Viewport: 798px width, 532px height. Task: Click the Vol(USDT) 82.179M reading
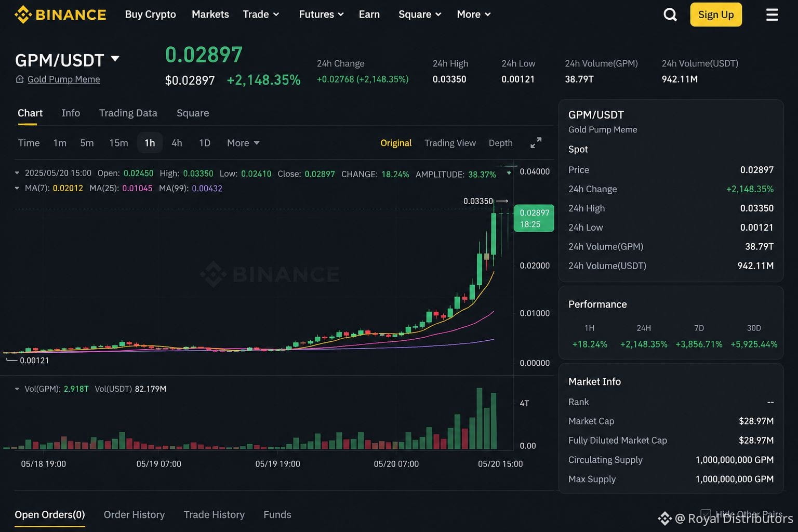[151, 389]
